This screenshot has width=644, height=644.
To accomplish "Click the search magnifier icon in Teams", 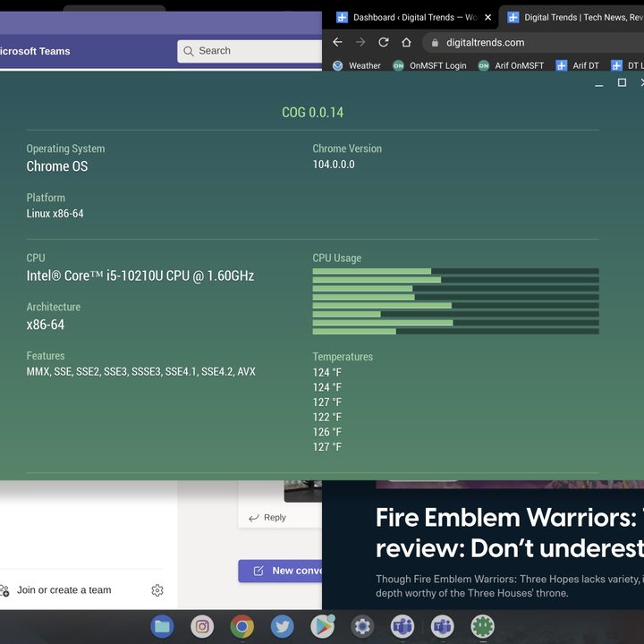I will coord(189,51).
